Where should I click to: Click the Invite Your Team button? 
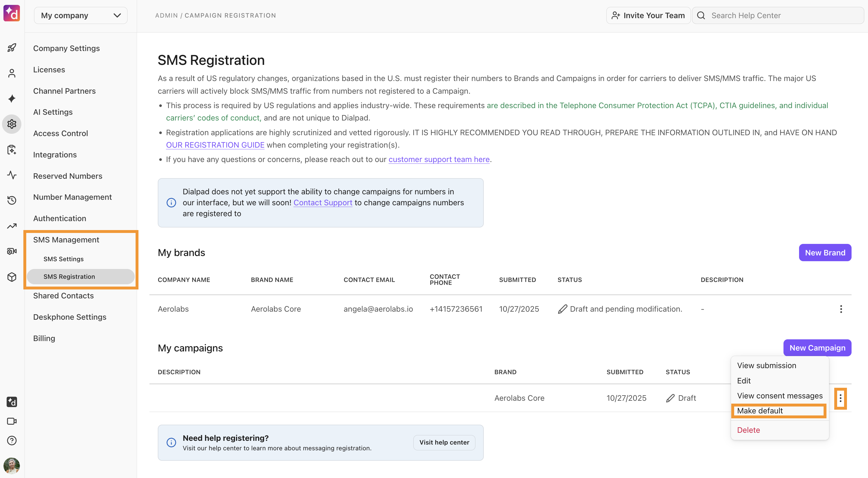648,16
